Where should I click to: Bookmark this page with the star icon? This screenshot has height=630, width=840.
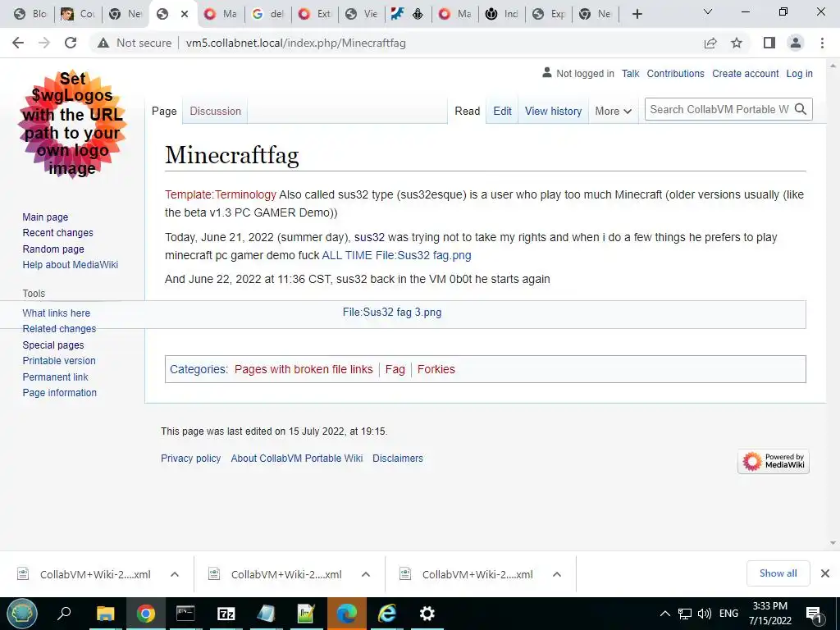[737, 43]
